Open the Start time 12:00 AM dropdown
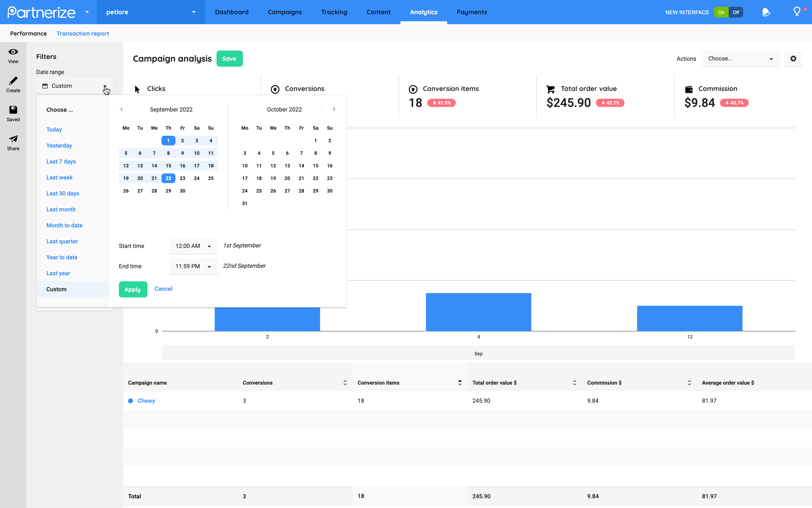Viewport: 812px width, 508px height. (x=194, y=246)
